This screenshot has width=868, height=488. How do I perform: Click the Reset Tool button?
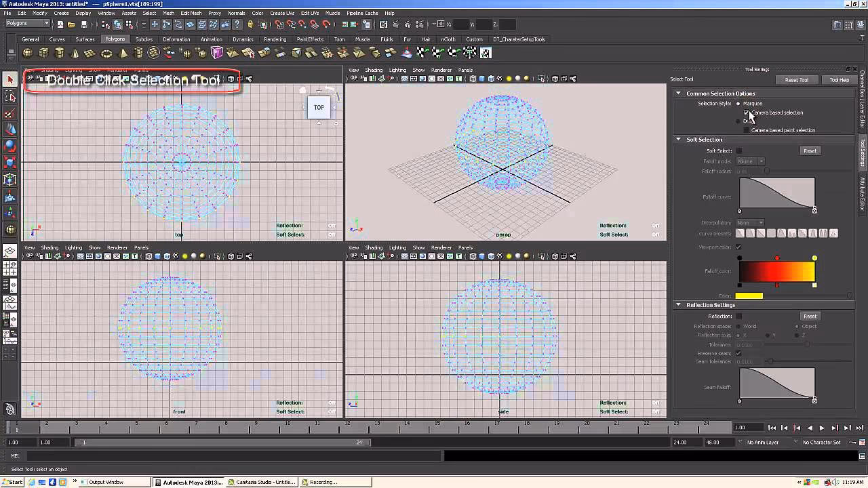point(797,80)
